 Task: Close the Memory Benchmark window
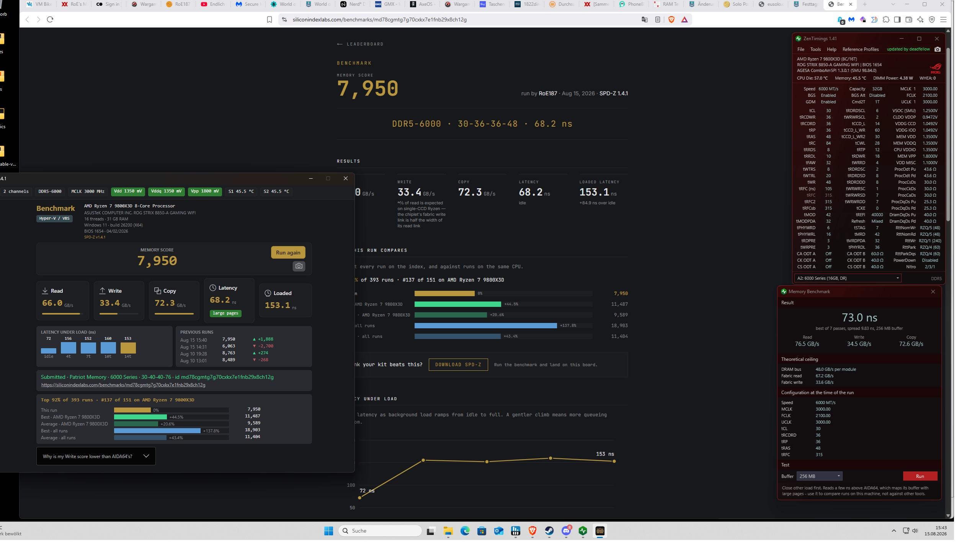933,292
